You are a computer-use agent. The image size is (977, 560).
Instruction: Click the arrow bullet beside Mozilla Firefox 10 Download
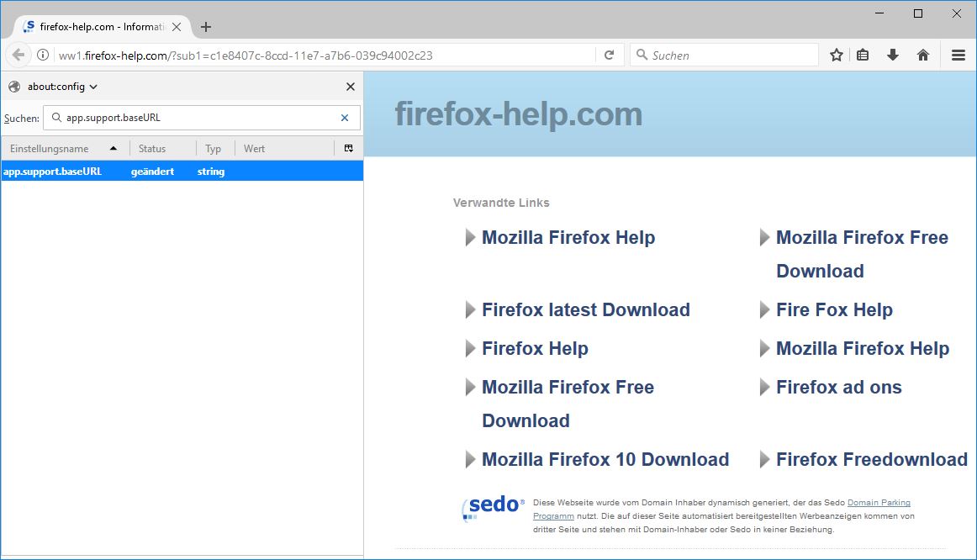pos(471,459)
